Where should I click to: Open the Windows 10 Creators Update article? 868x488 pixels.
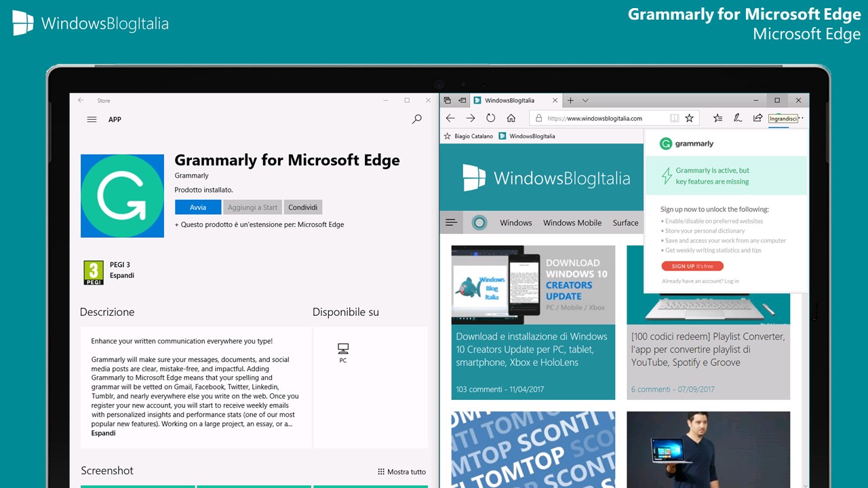[532, 349]
